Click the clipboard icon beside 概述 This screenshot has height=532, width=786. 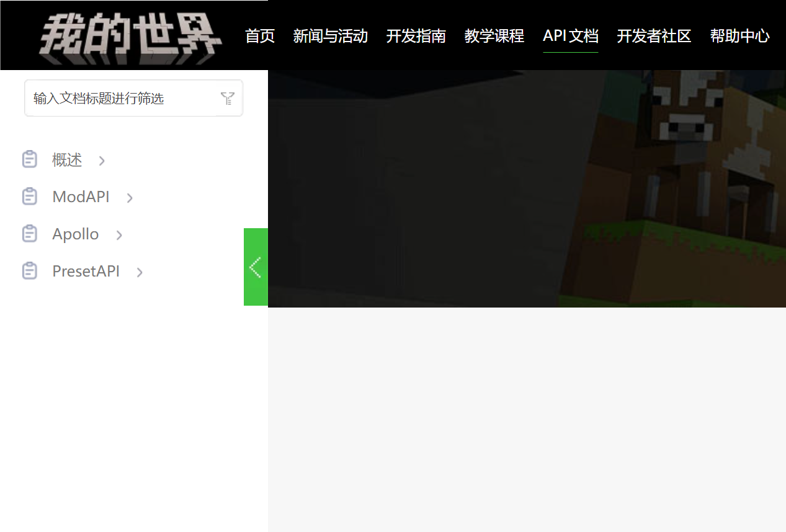point(29,159)
